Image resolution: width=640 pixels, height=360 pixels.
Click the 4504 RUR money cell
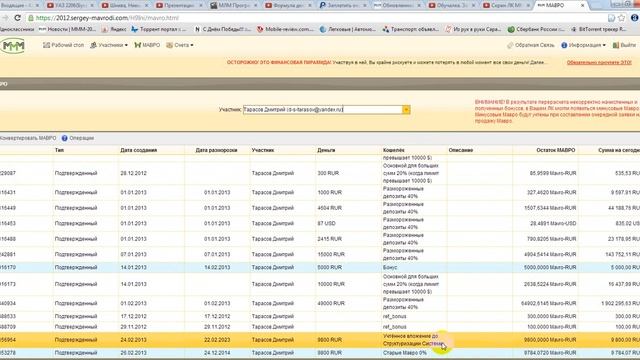(x=329, y=208)
